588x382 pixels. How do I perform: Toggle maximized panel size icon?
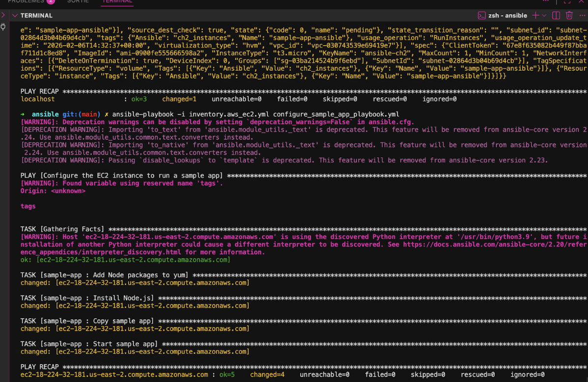pyautogui.click(x=567, y=1)
